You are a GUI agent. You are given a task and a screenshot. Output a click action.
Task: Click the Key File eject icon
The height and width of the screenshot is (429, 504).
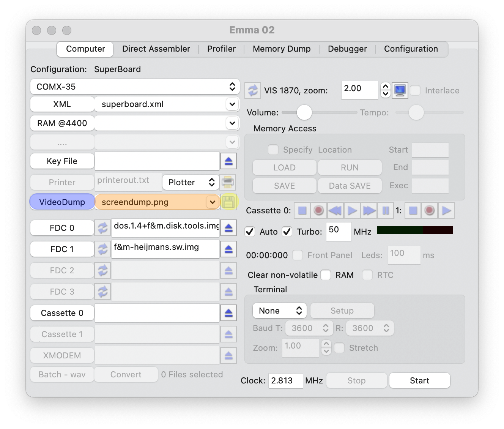228,161
